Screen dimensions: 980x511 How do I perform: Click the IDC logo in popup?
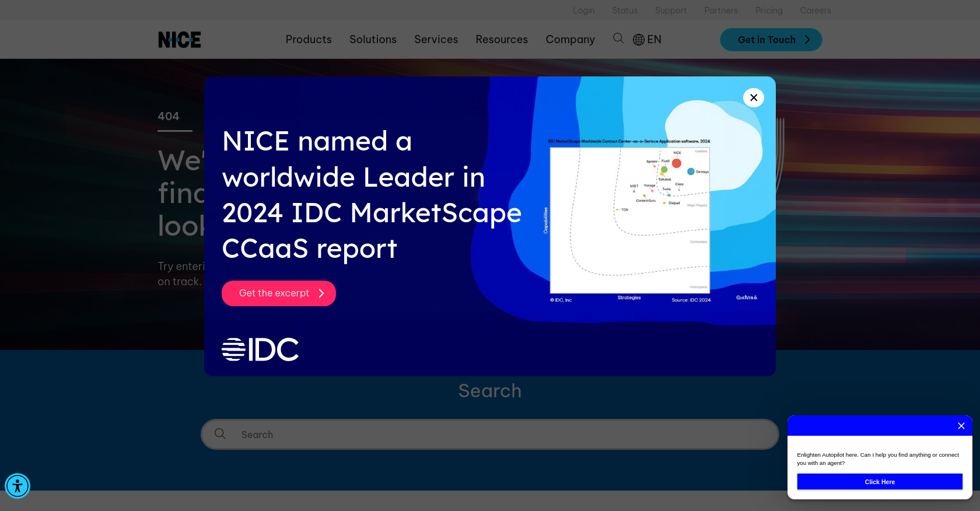pos(260,349)
